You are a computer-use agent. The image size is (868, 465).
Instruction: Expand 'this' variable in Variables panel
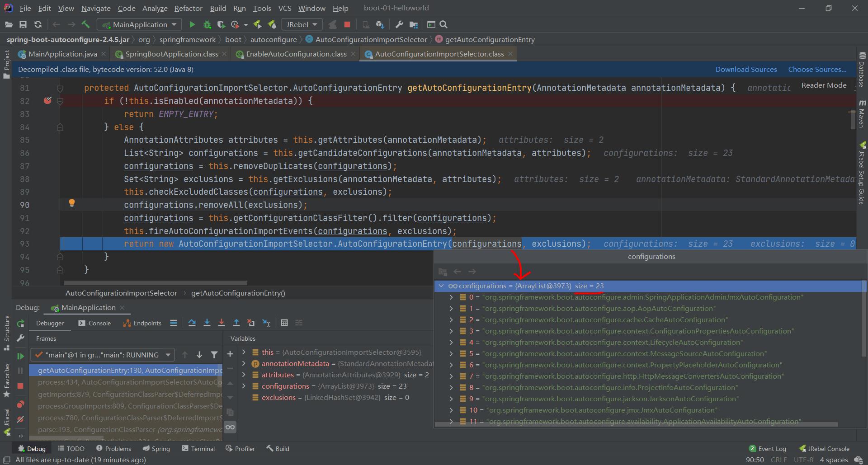(244, 352)
